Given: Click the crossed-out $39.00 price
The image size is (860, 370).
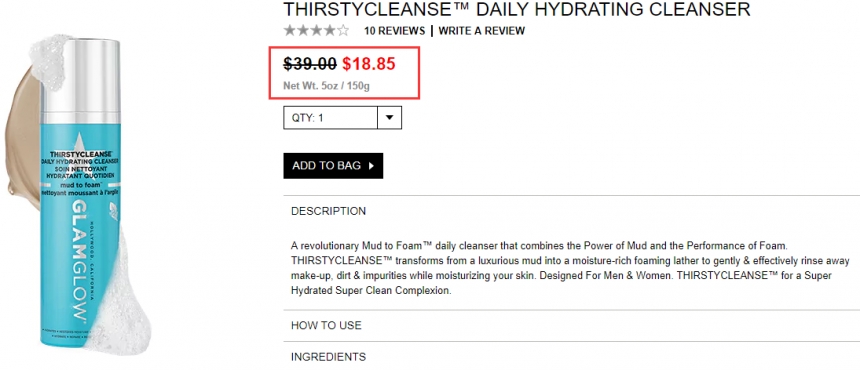Looking at the screenshot, I should tap(310, 64).
